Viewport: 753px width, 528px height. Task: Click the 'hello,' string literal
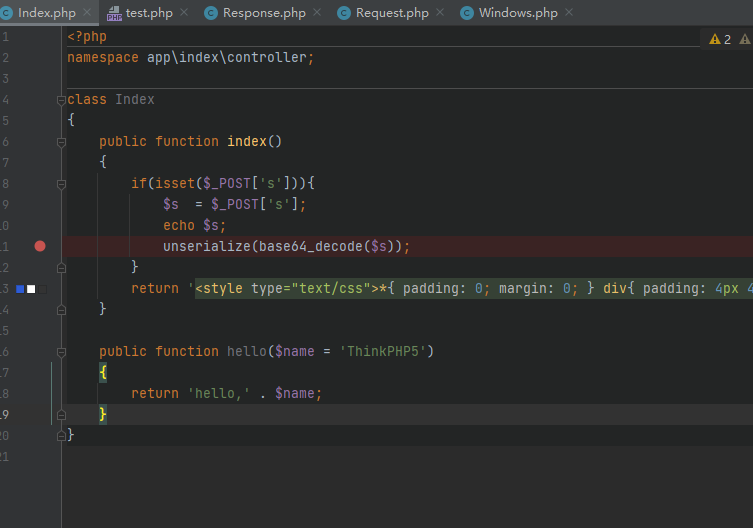click(219, 393)
